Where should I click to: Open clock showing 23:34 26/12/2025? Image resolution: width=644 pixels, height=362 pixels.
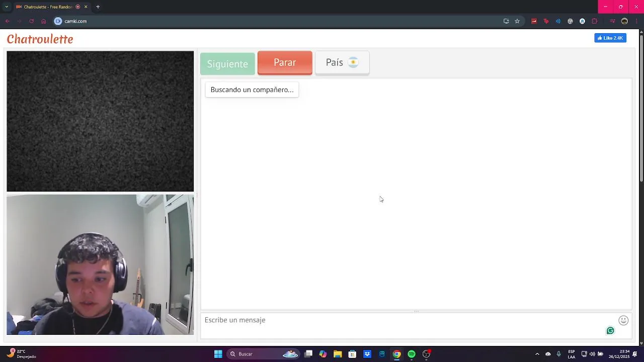[x=619, y=354]
